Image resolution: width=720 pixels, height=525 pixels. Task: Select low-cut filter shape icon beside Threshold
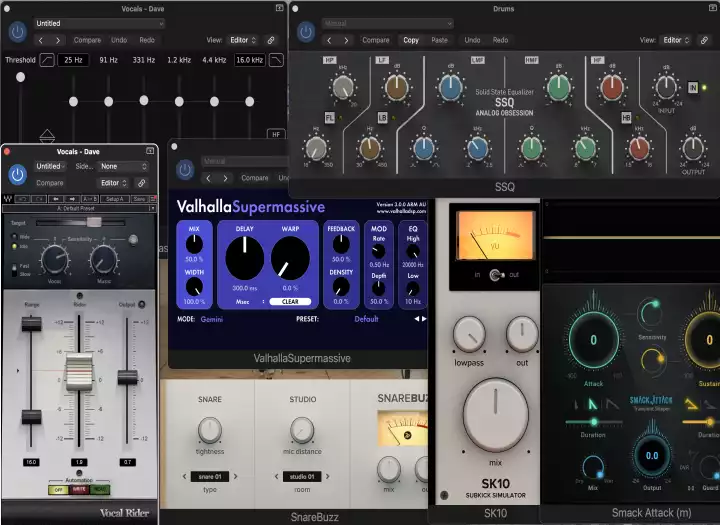coord(47,60)
